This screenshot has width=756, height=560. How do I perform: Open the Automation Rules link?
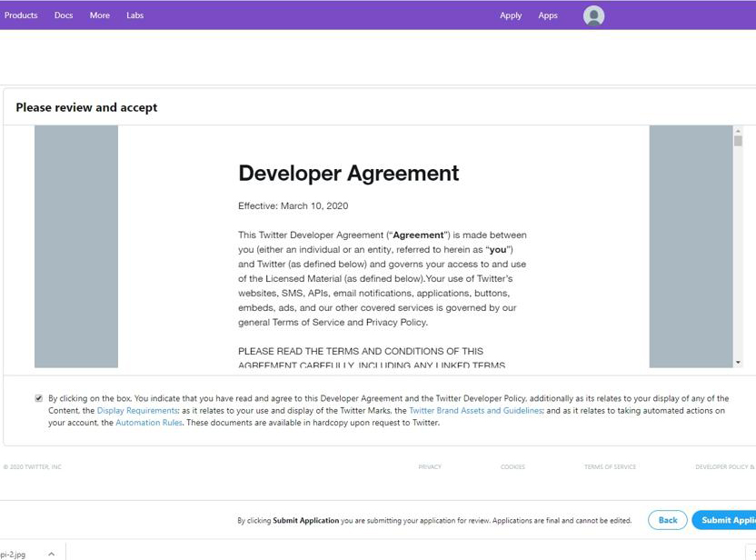coord(148,422)
